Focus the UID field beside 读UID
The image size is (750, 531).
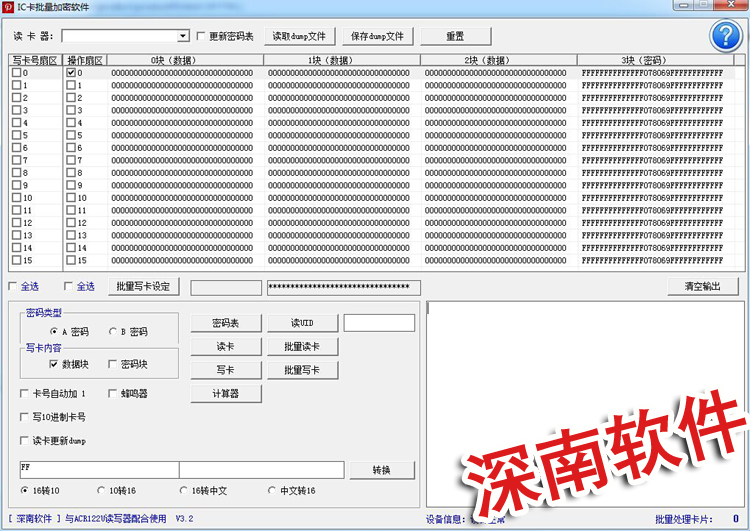coord(379,323)
